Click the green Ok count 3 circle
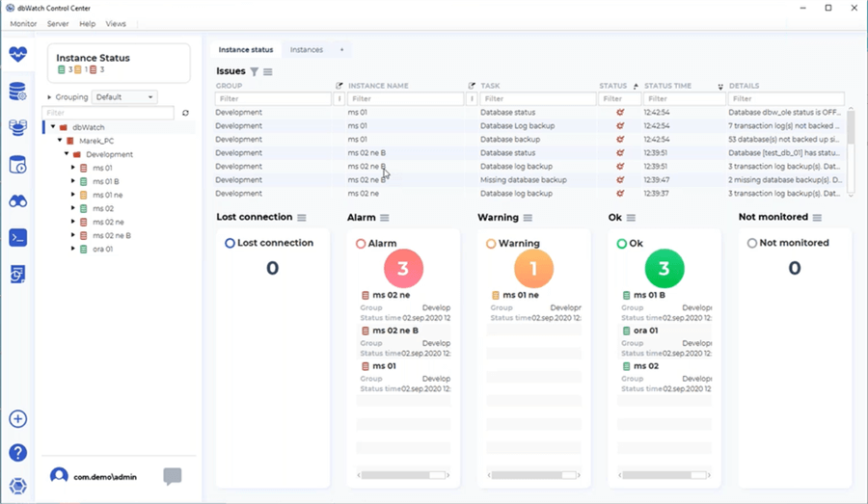Image resolution: width=868 pixels, height=504 pixels. coord(665,268)
